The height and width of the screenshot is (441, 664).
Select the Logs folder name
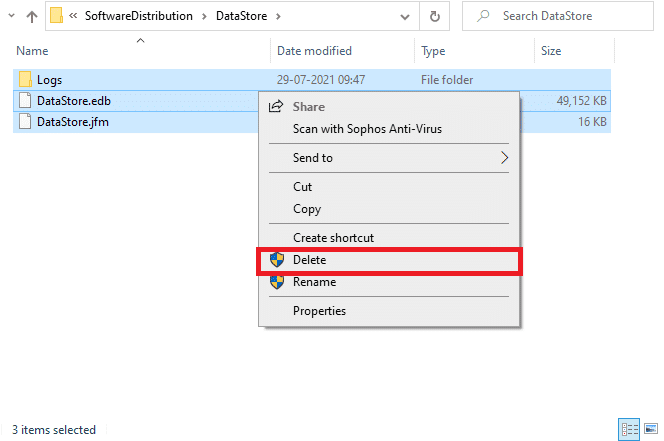pyautogui.click(x=50, y=80)
